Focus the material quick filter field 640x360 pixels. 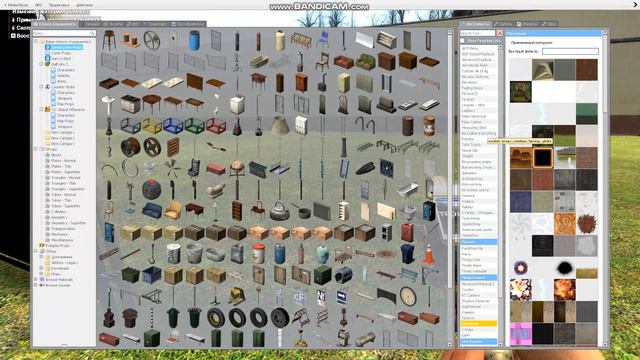tap(570, 51)
